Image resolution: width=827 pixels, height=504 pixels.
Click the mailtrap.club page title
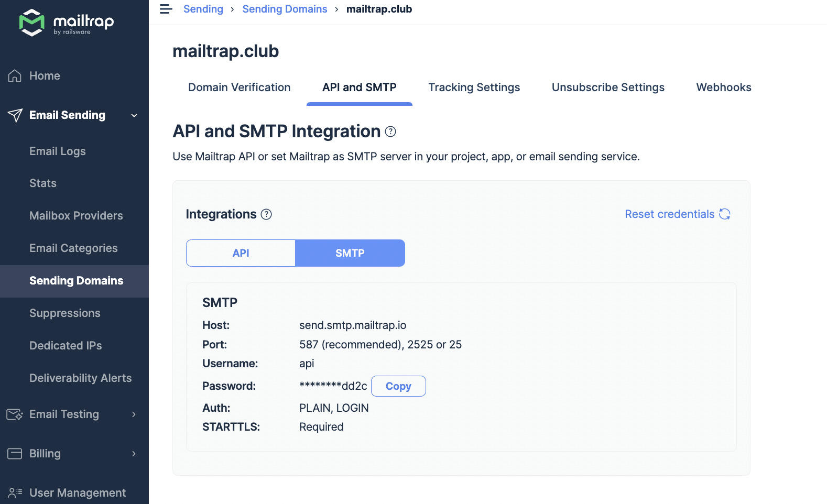pyautogui.click(x=226, y=51)
